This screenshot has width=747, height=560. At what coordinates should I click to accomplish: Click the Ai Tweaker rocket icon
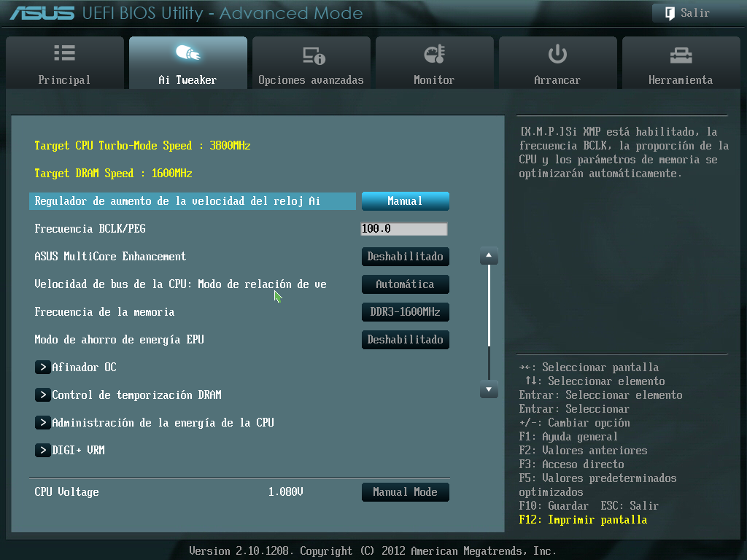tap(187, 52)
